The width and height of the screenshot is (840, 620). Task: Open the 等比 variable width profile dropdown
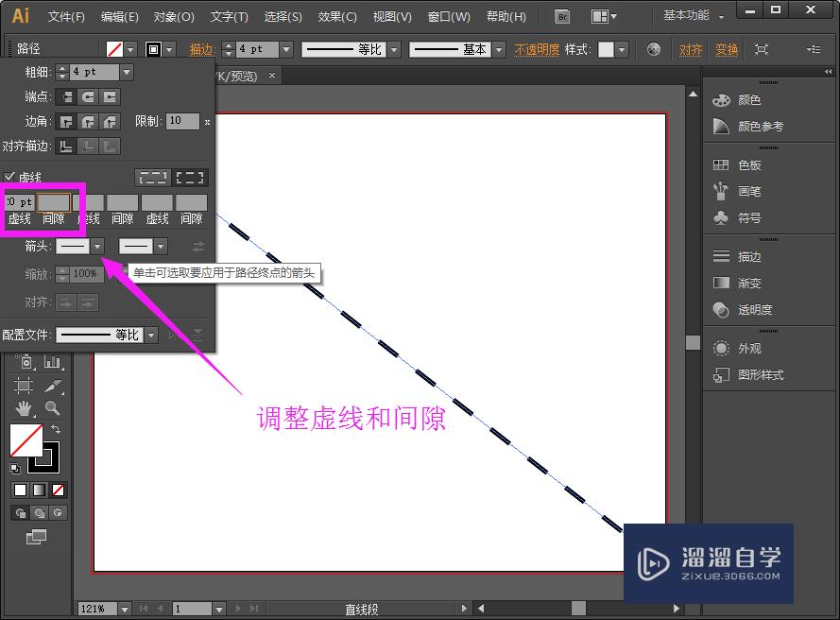point(394,50)
